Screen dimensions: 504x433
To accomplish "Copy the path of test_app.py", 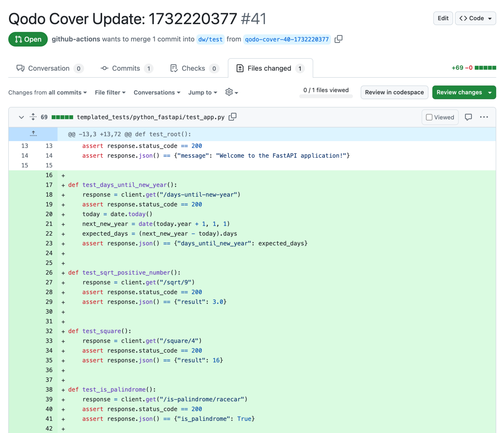I will 233,117.
